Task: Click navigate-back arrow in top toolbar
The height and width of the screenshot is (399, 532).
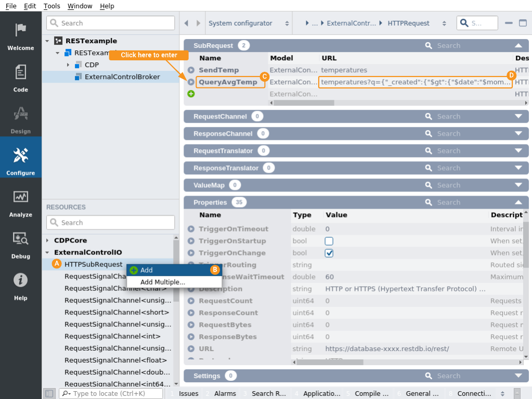Action: (x=186, y=23)
